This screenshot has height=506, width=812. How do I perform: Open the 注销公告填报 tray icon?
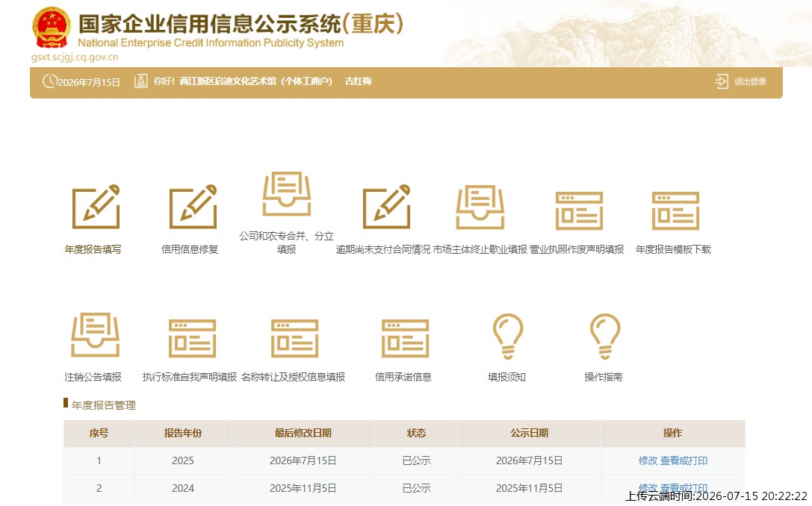tap(96, 335)
